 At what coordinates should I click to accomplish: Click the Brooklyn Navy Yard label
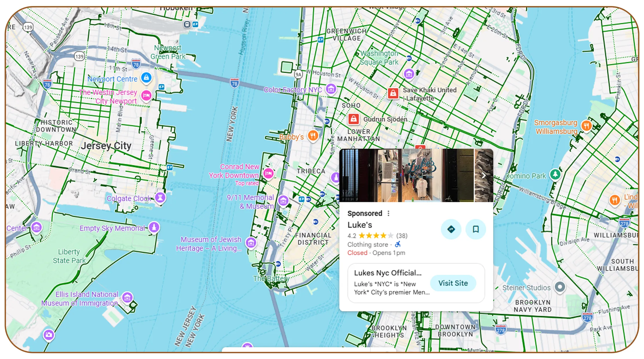coord(532,306)
